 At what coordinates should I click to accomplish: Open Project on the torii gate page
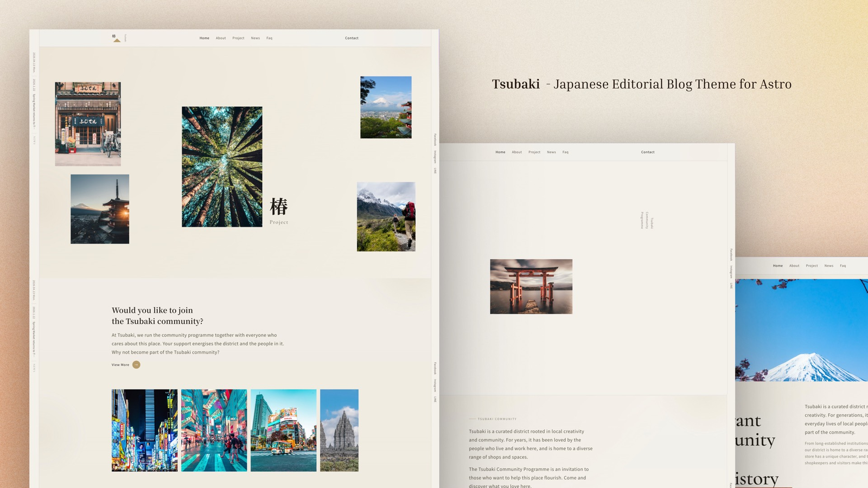534,152
